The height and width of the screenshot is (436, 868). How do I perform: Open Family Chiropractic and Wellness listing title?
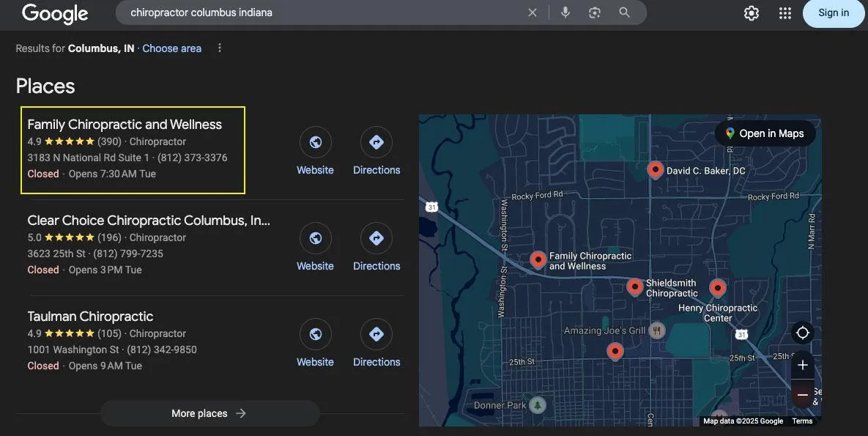[125, 124]
